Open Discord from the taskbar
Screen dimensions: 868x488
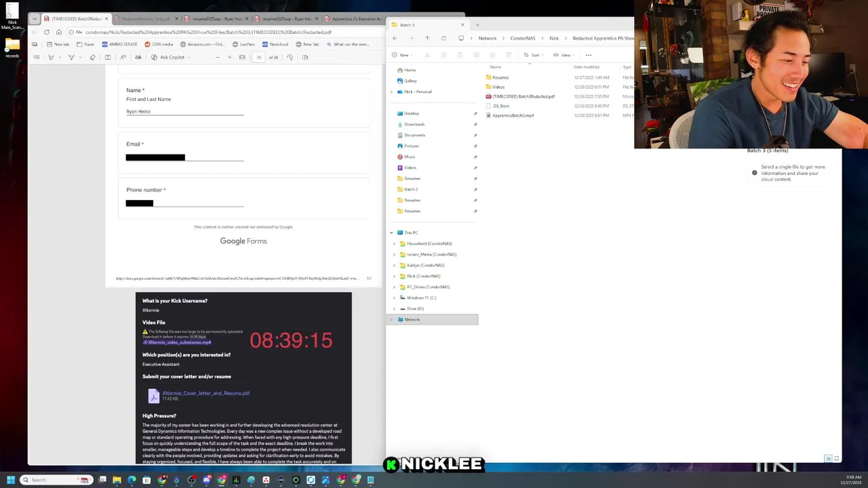pos(206,480)
